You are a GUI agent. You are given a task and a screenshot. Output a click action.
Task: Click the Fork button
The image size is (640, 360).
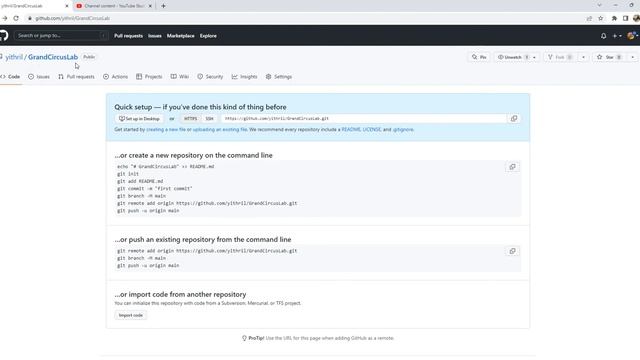point(560,57)
